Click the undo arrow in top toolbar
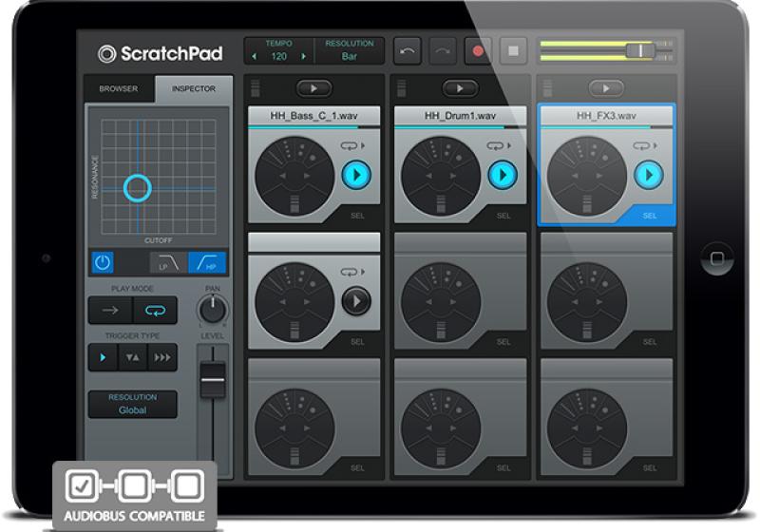Viewport: 760px width, 532px height. click(x=407, y=51)
